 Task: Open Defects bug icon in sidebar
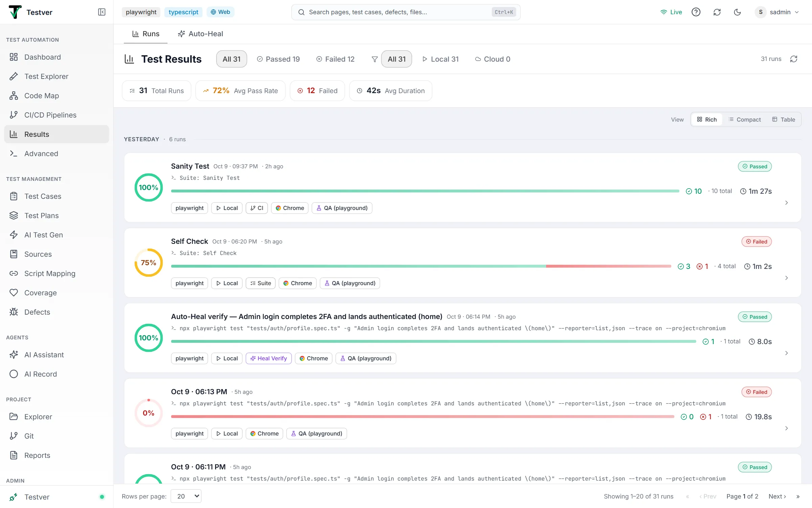click(14, 312)
